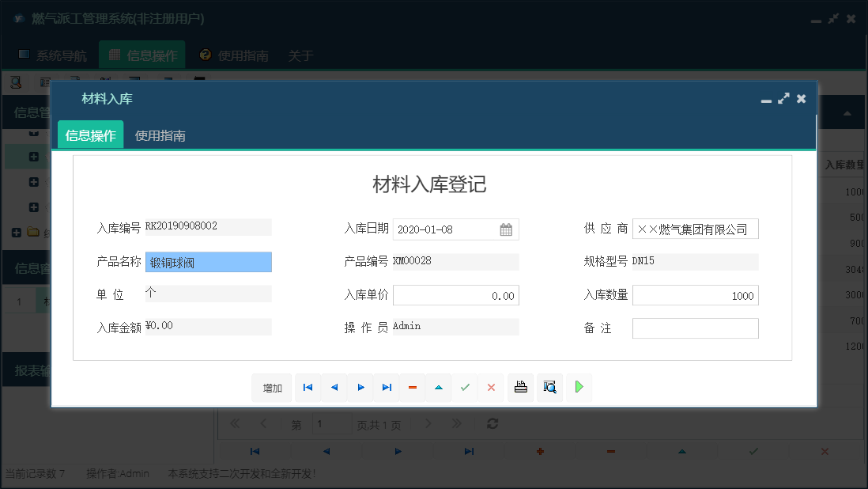The image size is (868, 489).
Task: Edit the record with the blue triangle icon
Action: tap(439, 388)
